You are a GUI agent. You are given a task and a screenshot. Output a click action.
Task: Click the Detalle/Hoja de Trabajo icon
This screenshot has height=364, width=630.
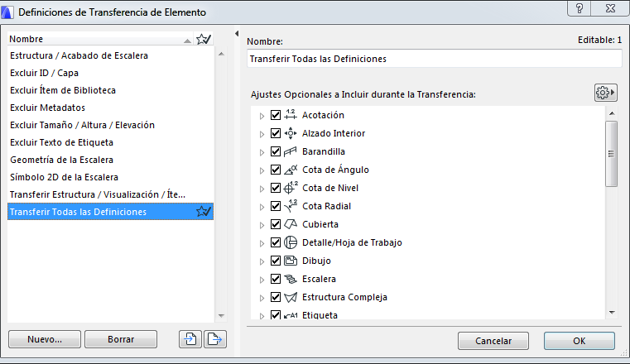pos(291,242)
